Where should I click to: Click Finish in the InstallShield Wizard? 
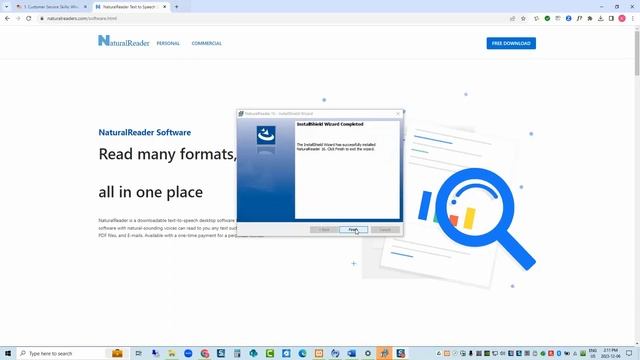click(x=353, y=230)
